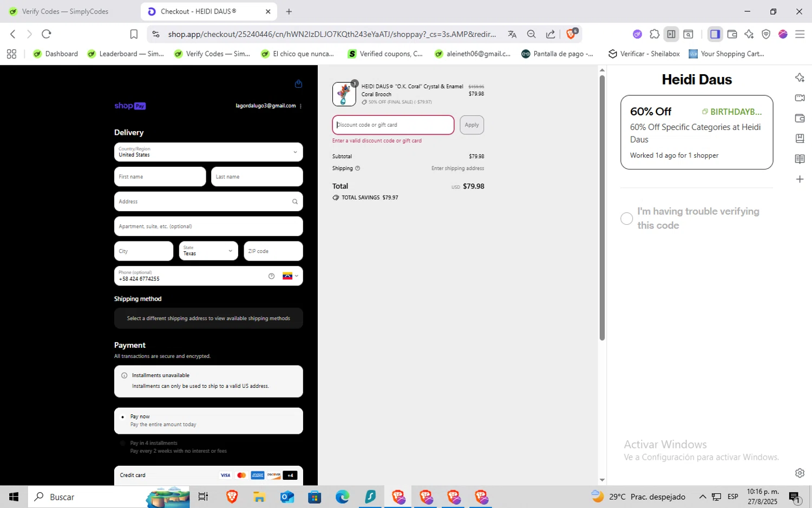Click account options dots next to email

[300, 106]
